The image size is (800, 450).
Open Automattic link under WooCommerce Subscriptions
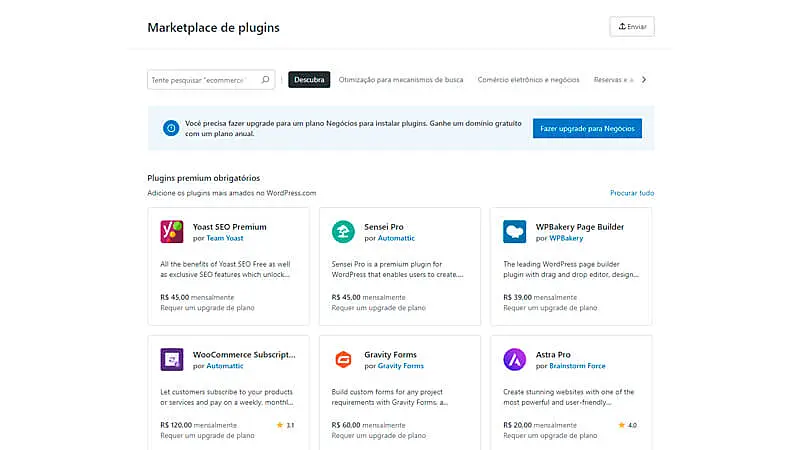coord(225,366)
